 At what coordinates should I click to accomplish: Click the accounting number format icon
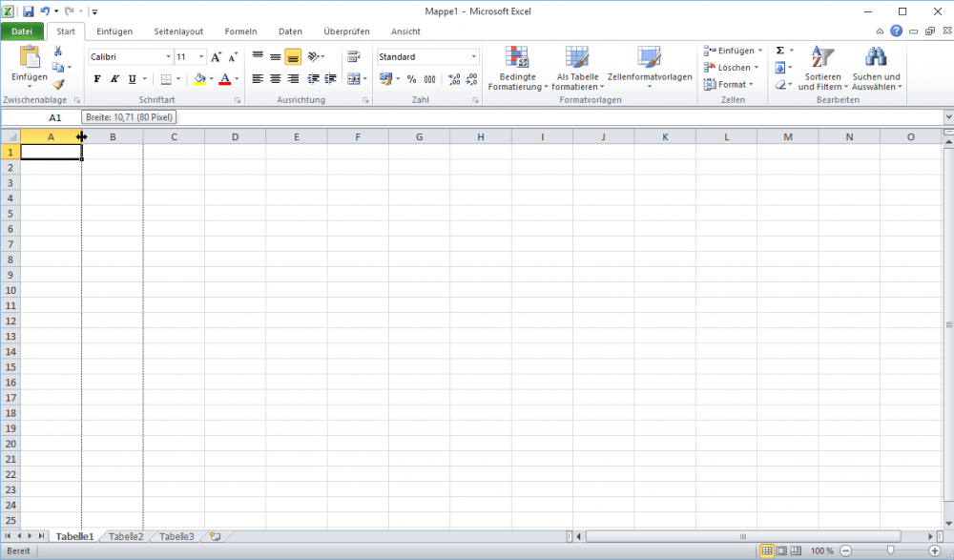coord(385,78)
